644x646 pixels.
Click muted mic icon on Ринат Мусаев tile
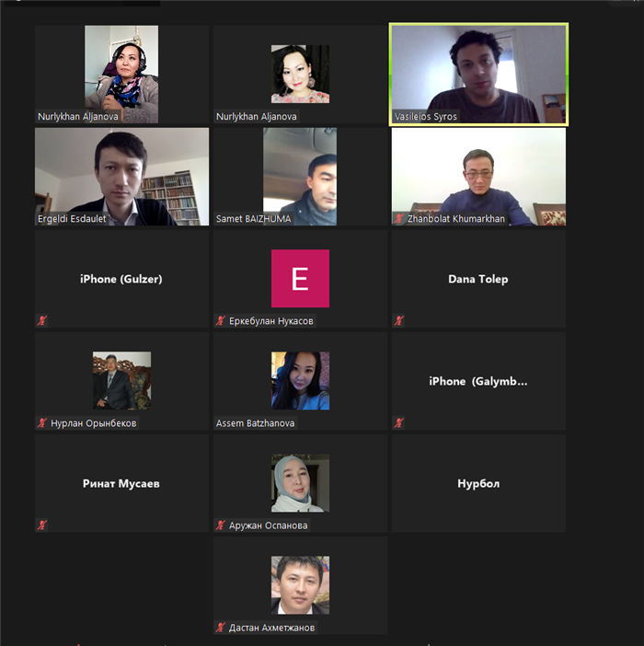[x=42, y=525]
